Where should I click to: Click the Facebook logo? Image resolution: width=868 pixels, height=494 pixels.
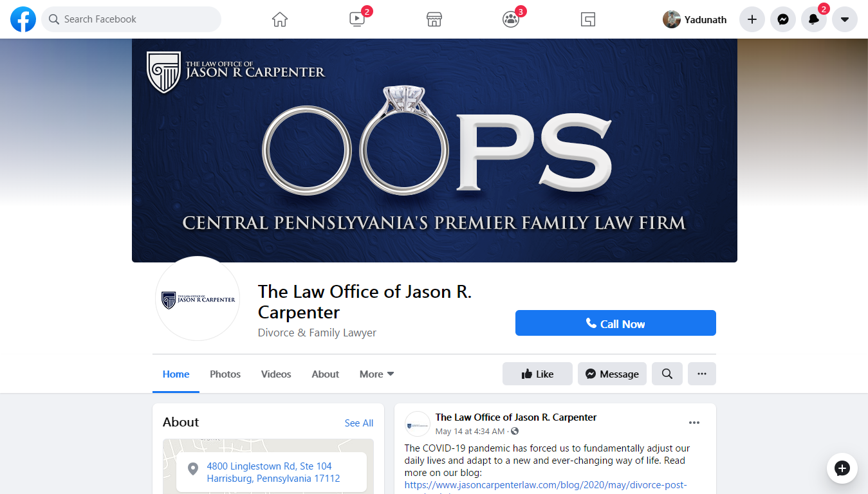pos(23,19)
